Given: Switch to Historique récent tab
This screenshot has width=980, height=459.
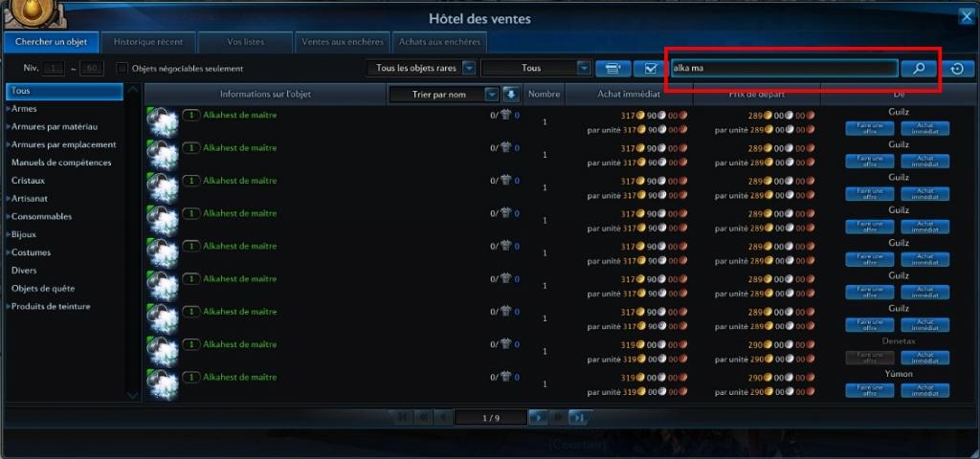Looking at the screenshot, I should tap(148, 42).
